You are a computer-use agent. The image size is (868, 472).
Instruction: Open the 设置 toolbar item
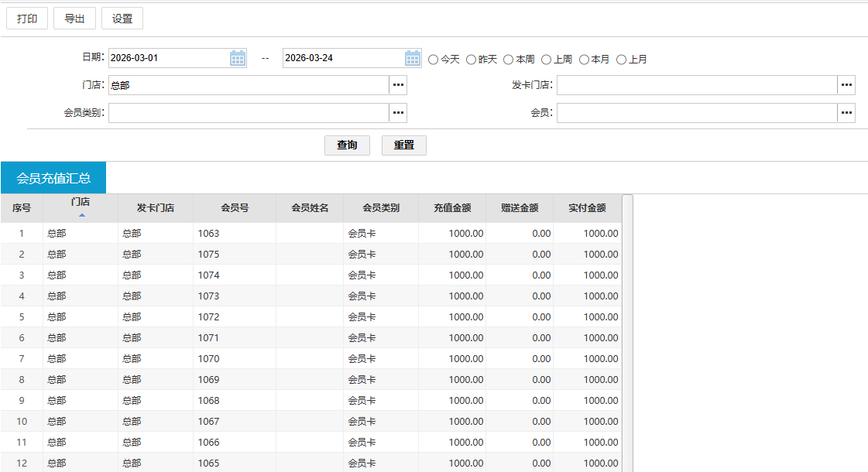point(122,19)
